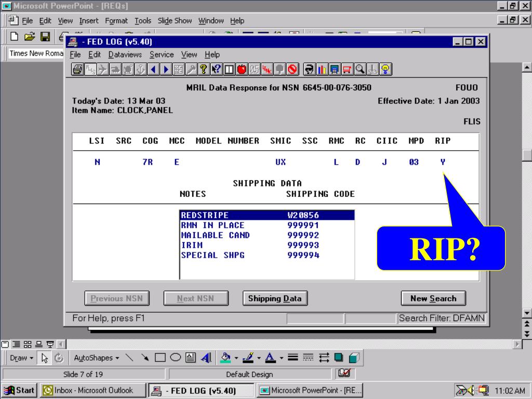Click Open folder icon in PowerPoint toolbar
This screenshot has width=532, height=399.
coord(30,36)
